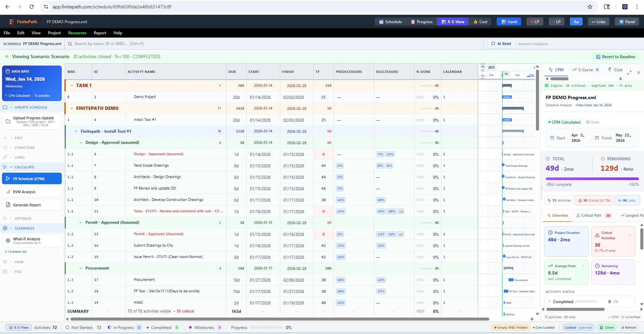The height and width of the screenshot is (334, 644).
Task: Toggle the LP longest path button
Action: point(556,22)
